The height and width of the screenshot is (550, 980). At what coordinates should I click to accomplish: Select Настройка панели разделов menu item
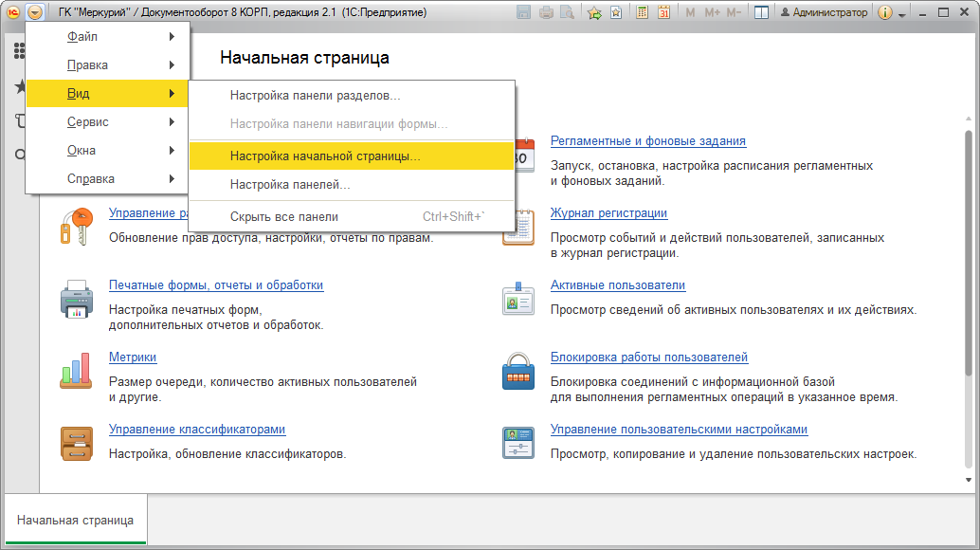pos(352,96)
